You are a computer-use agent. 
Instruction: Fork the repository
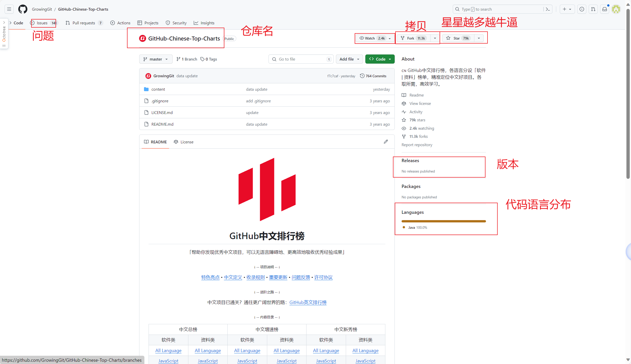point(414,38)
